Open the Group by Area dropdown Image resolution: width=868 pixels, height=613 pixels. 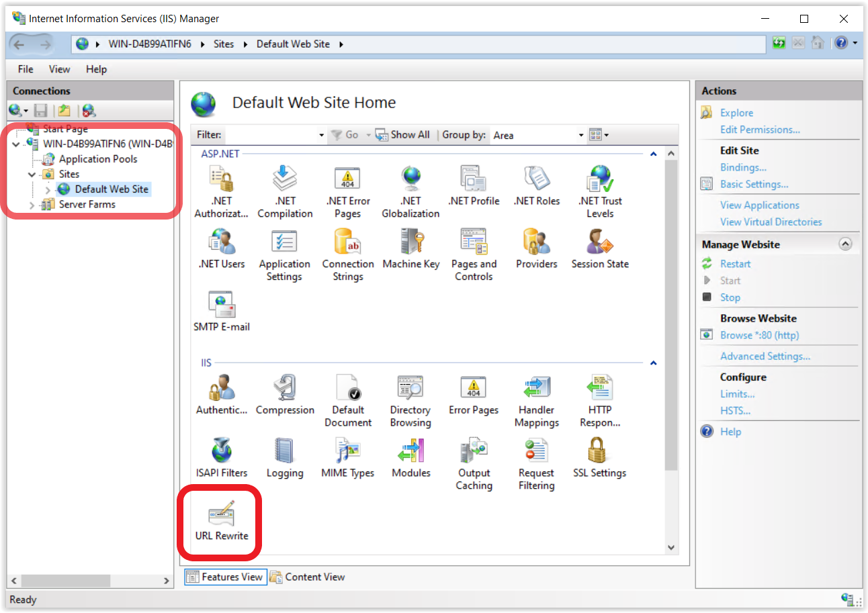coord(581,135)
